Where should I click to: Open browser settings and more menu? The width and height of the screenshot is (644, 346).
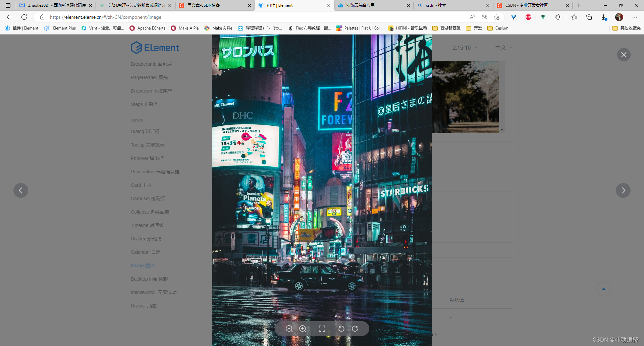635,17
